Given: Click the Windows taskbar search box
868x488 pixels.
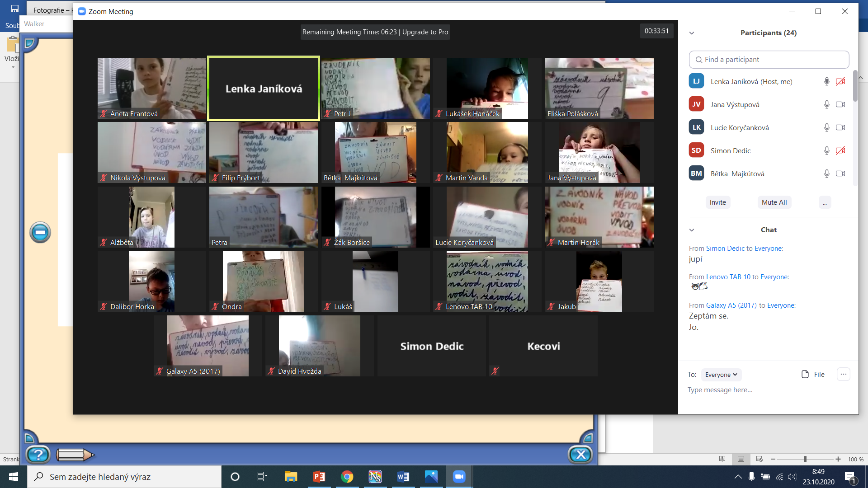Looking at the screenshot, I should pos(124,477).
